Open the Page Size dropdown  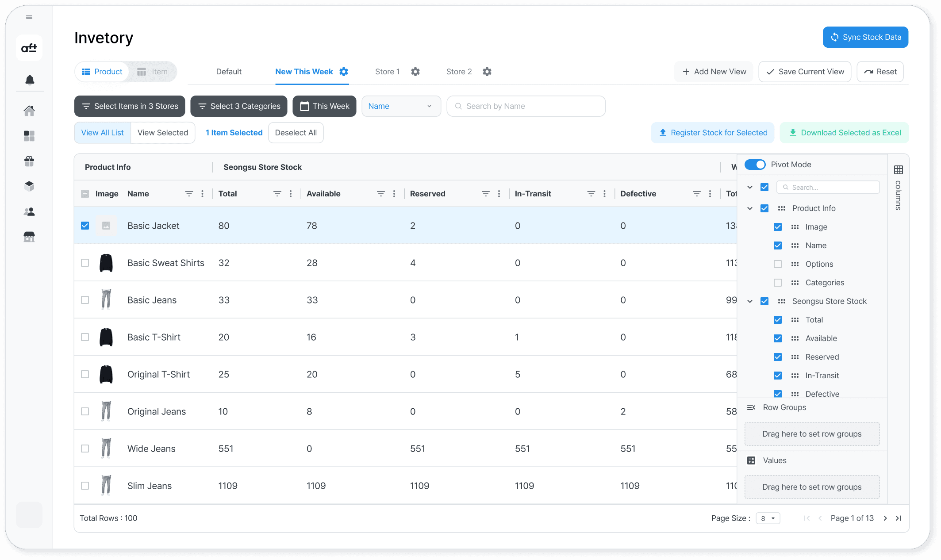pos(768,518)
